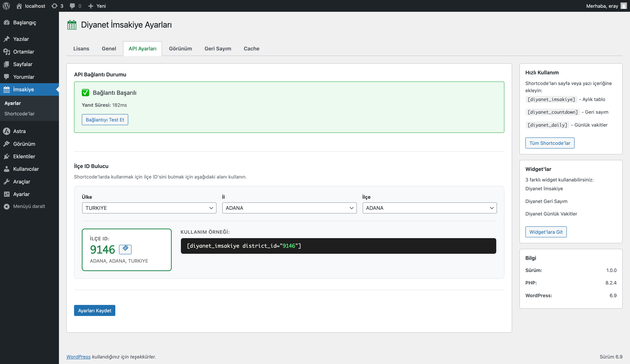This screenshot has width=630, height=364.
Task: Click the Başlangıç dashboard icon
Action: 7,22
